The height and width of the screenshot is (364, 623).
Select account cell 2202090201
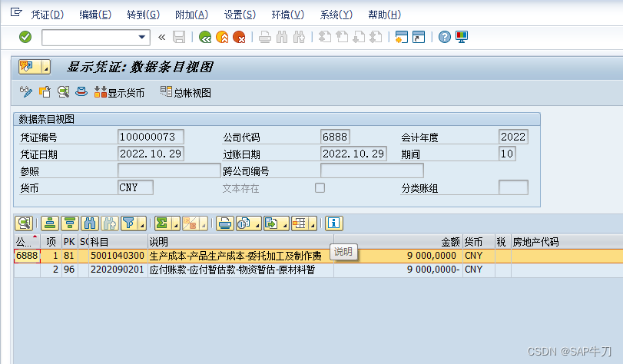[118, 270]
